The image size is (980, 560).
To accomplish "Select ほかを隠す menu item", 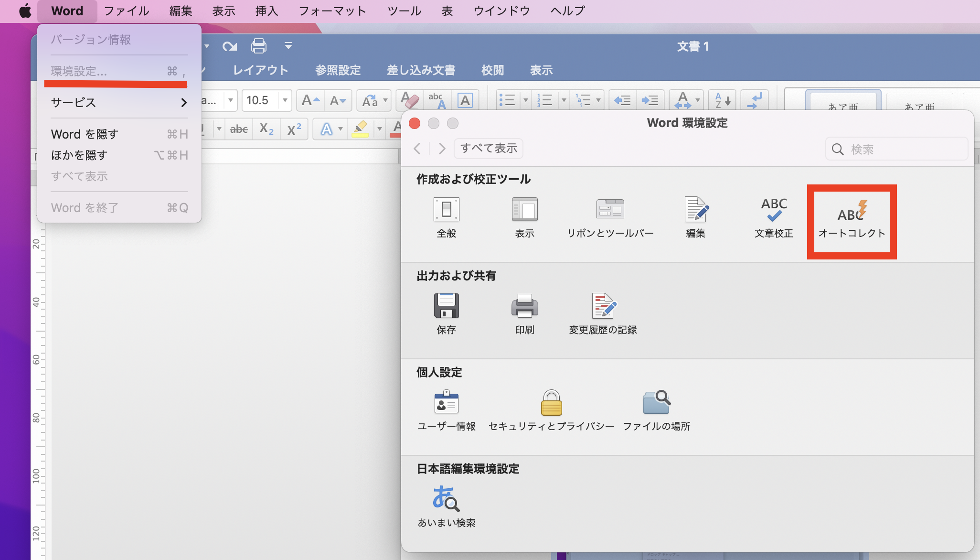I will pyautogui.click(x=119, y=155).
